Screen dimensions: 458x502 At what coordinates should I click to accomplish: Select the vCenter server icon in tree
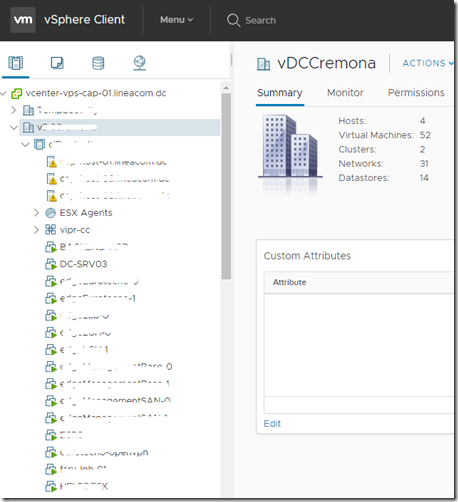tap(17, 93)
